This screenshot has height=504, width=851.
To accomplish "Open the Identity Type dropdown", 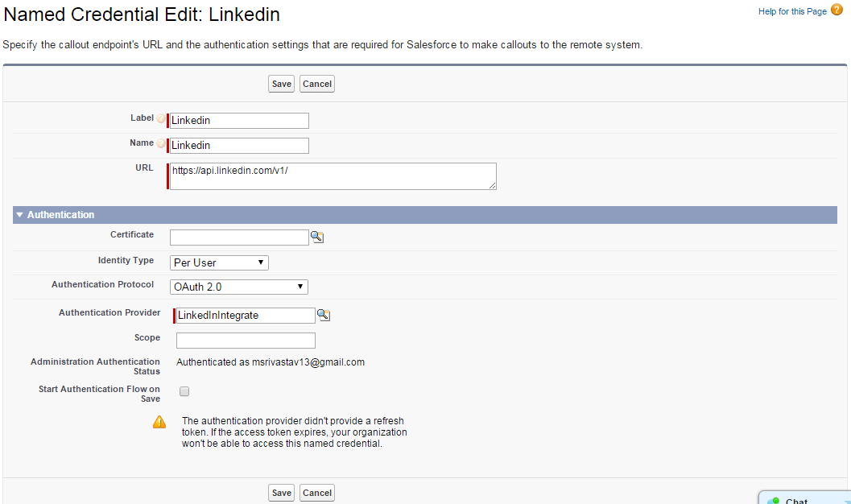I will click(x=219, y=262).
